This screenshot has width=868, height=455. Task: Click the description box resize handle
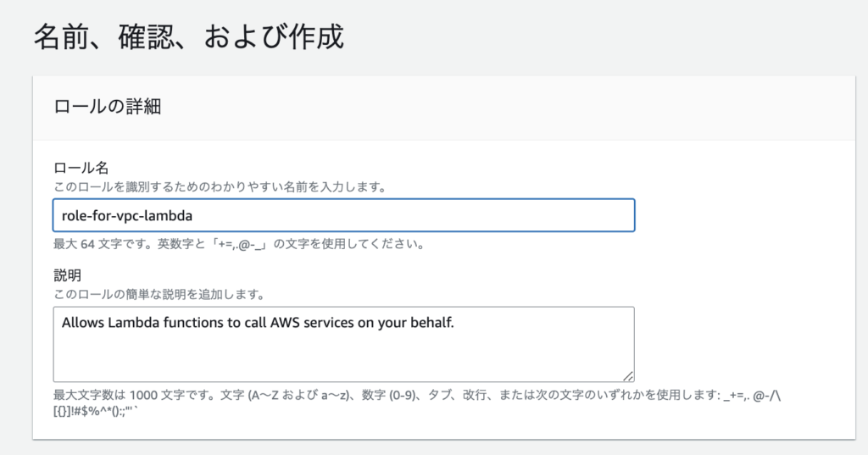(x=628, y=375)
